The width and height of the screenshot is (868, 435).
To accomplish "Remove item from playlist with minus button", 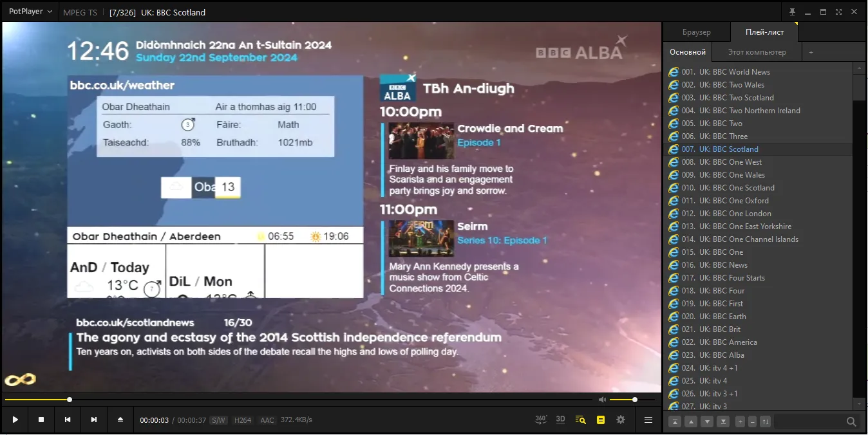I will click(x=752, y=421).
